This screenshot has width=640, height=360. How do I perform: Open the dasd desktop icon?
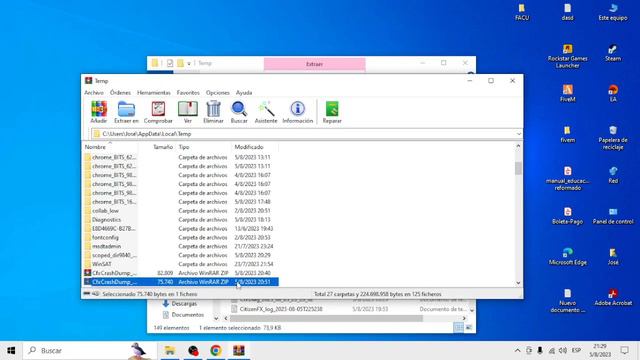point(567,12)
